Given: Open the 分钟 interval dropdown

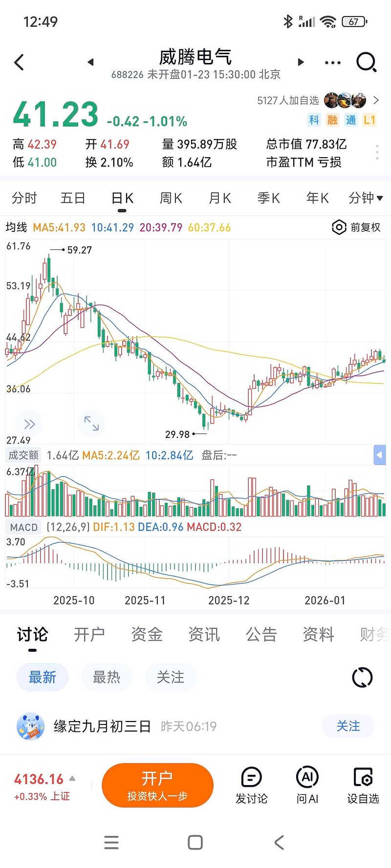Looking at the screenshot, I should tap(366, 198).
